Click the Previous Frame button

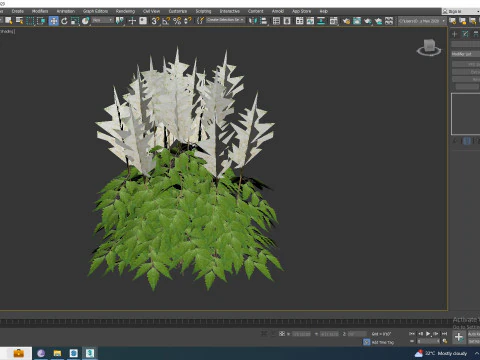(420, 333)
